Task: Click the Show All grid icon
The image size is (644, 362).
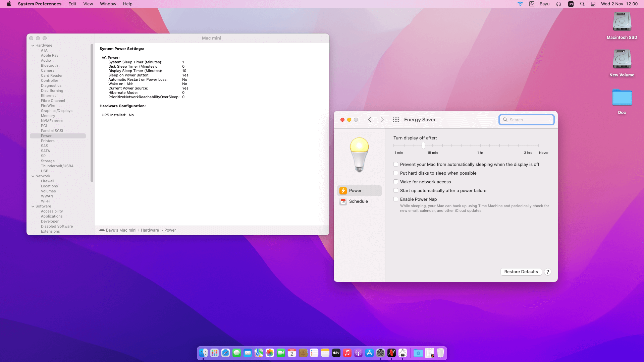Action: (x=396, y=120)
